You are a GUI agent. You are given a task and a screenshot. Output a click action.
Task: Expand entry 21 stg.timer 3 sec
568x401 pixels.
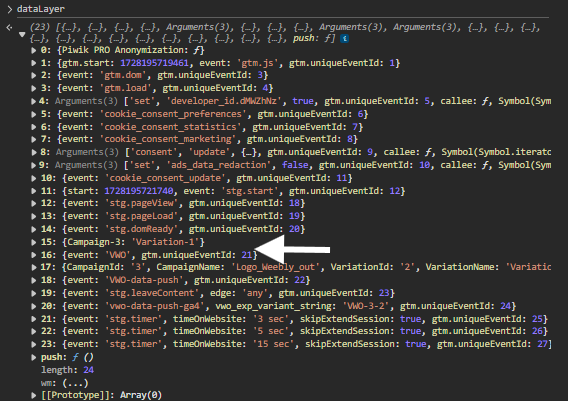[x=34, y=319]
